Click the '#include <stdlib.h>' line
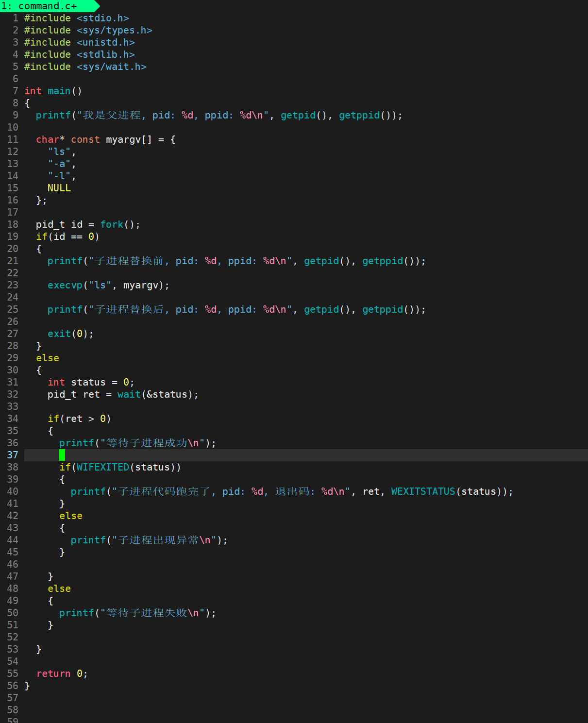 click(x=80, y=54)
